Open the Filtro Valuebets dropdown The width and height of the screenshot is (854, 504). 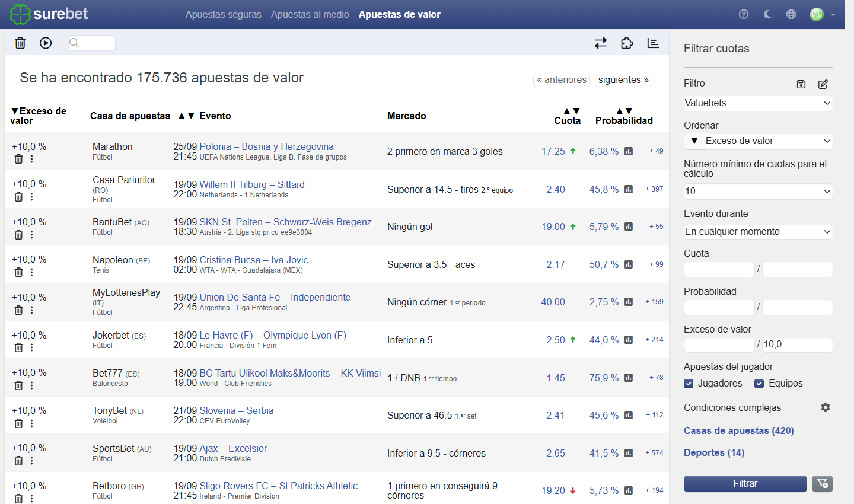pyautogui.click(x=758, y=103)
